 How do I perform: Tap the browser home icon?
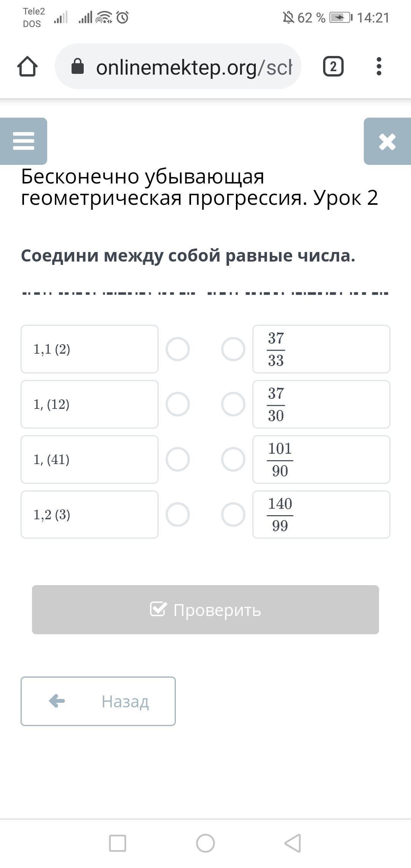point(27,67)
